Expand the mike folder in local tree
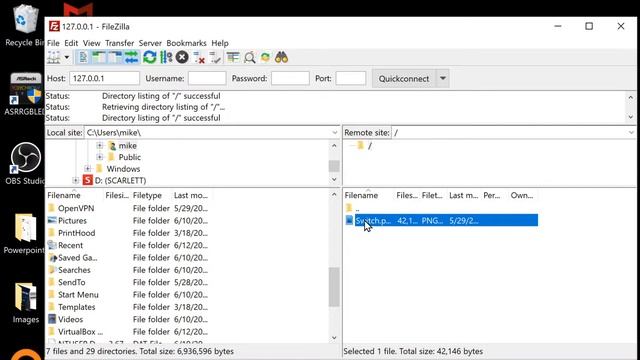Viewport: 640px width, 360px height. coord(100,145)
